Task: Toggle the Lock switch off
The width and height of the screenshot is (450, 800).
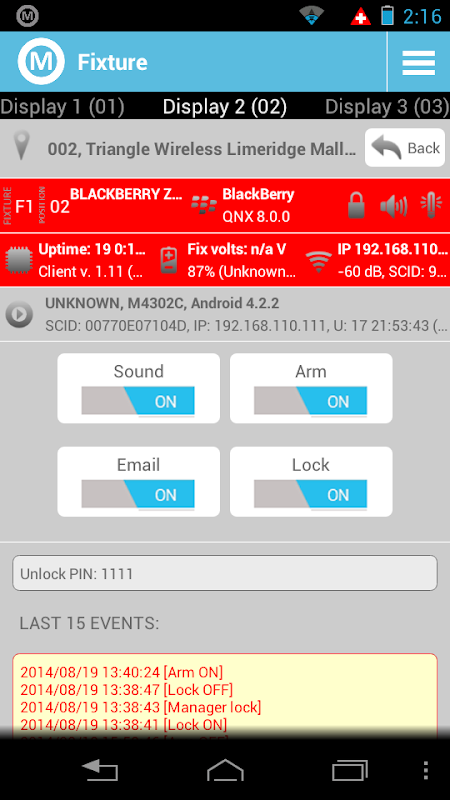Action: coord(310,494)
